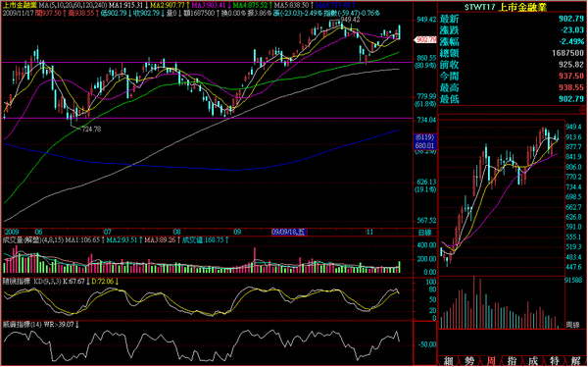Open the 特 tab
This screenshot has width=588, height=367.
554,361
